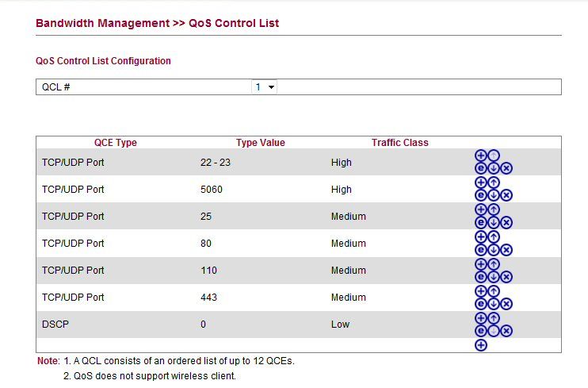Delete the port 80 Medium entry
This screenshot has width=588, height=388.
point(506,250)
